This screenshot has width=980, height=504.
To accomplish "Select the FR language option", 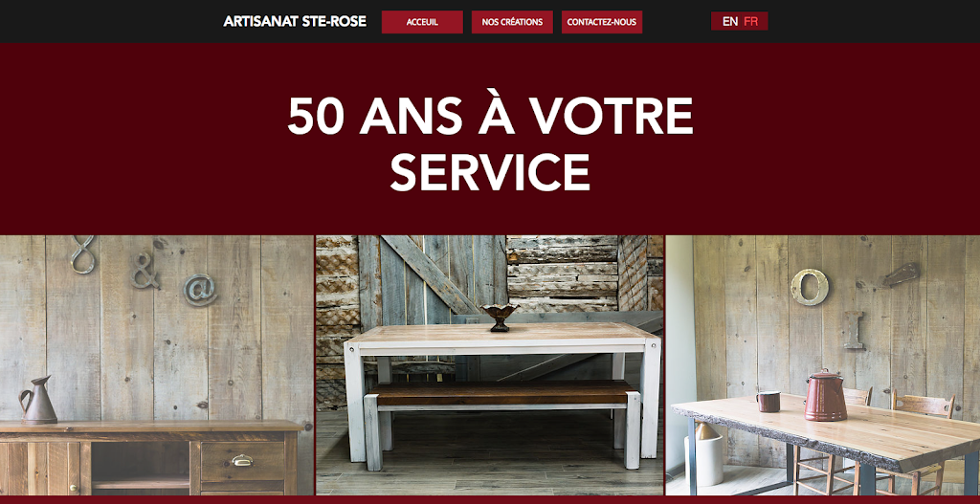I will click(750, 21).
